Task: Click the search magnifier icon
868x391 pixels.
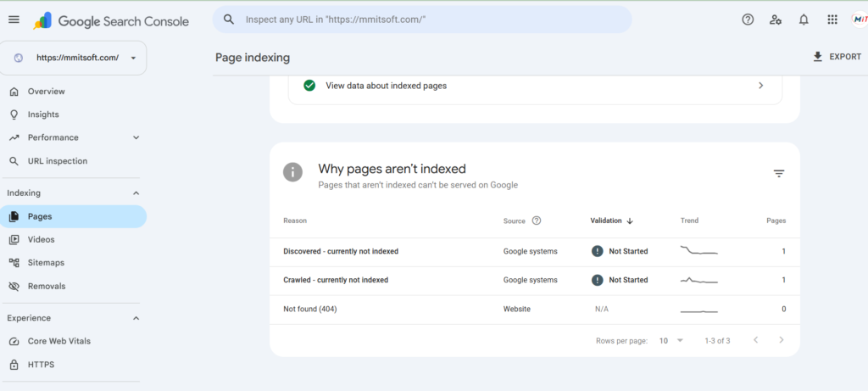Action: point(229,20)
